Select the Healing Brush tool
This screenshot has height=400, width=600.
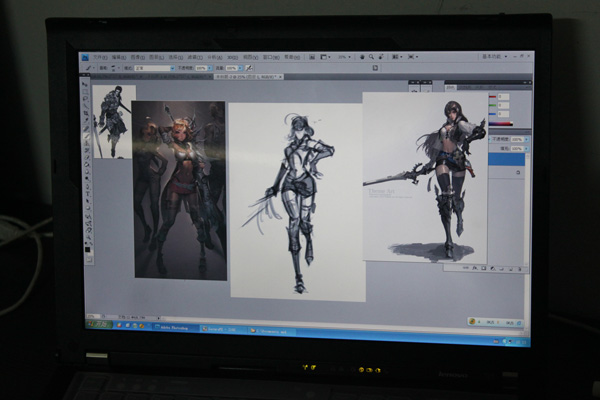[86, 129]
